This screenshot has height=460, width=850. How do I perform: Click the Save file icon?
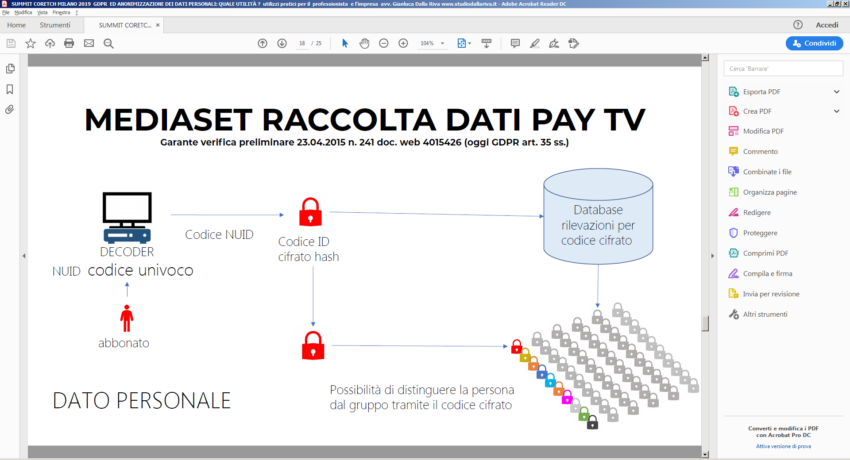click(x=11, y=43)
